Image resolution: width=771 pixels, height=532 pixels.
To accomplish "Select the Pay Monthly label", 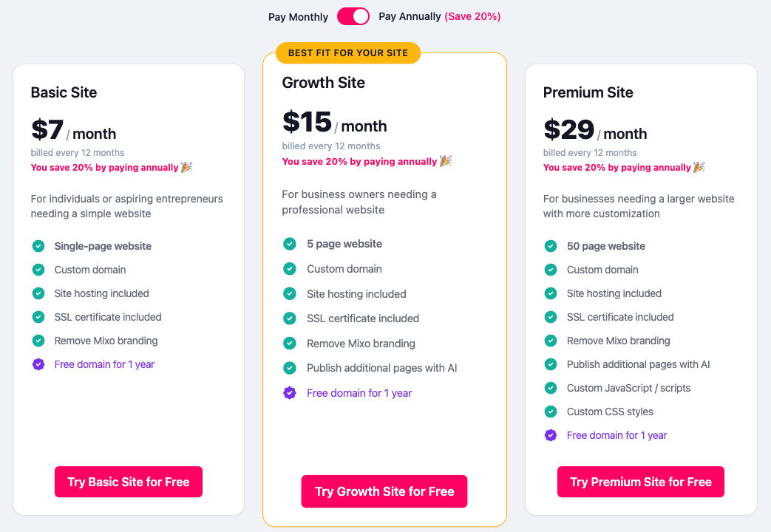I will (298, 17).
